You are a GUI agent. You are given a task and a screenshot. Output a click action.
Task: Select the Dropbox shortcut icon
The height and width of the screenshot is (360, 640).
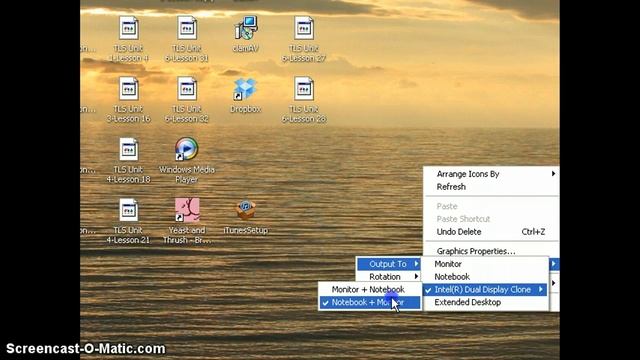click(x=245, y=89)
